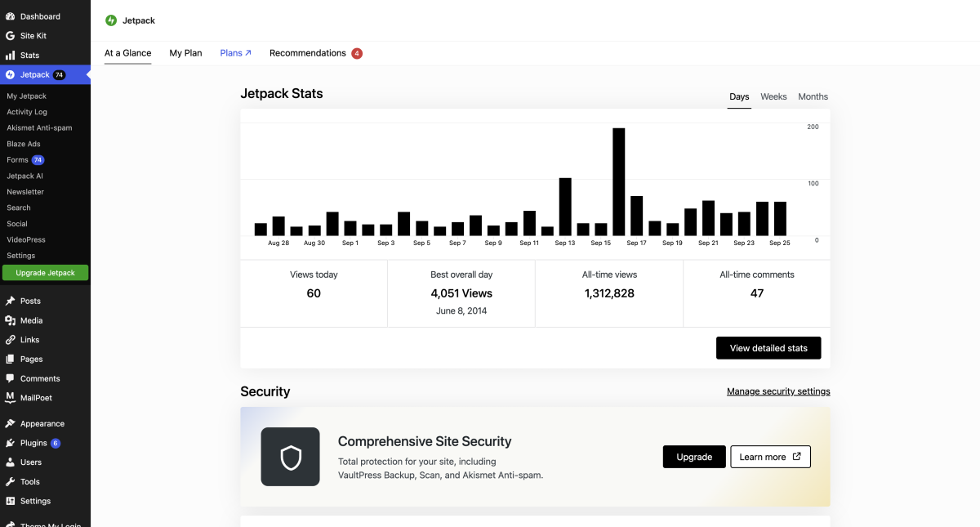
Task: Open Dashboard from its gauge icon
Action: [x=11, y=16]
